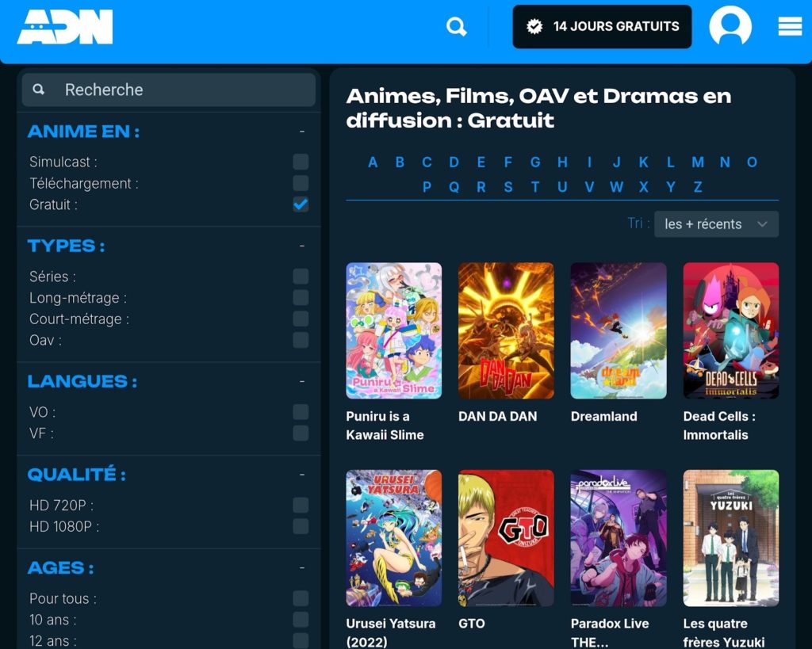Image resolution: width=812 pixels, height=649 pixels.
Task: Open the search magnifier icon in header
Action: pos(456,27)
